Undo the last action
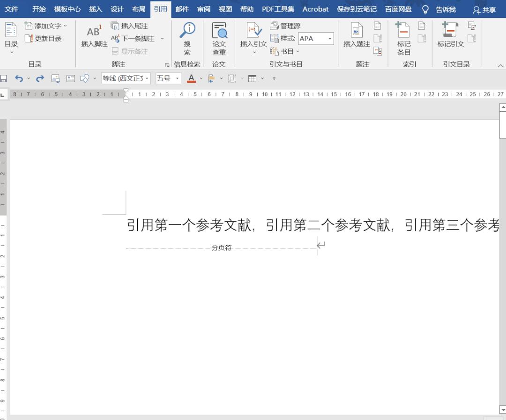 (19, 78)
